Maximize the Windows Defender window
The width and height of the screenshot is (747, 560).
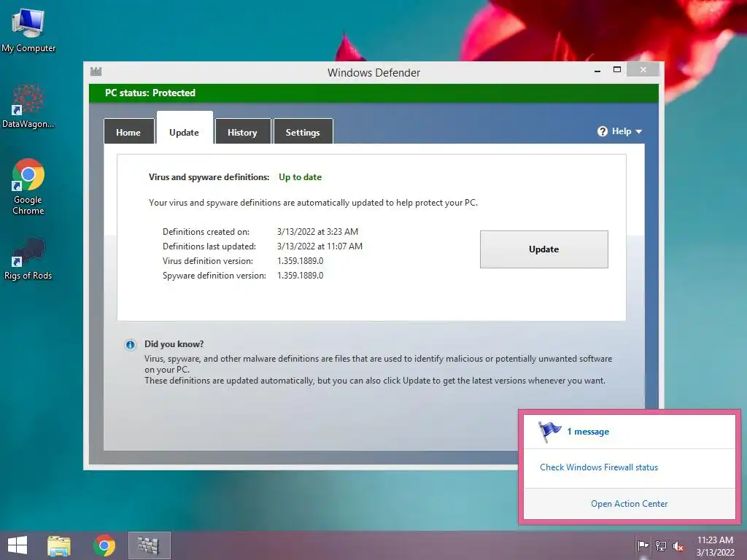617,69
